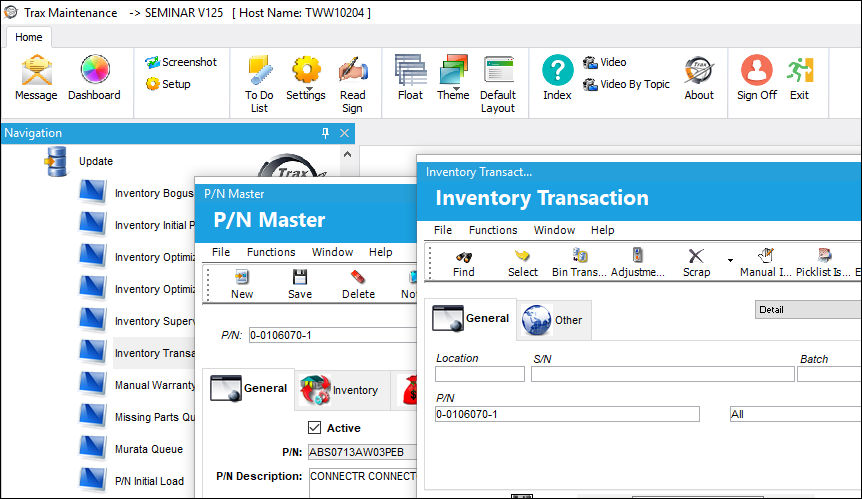The image size is (862, 499).
Task: Open Theme ribbon dropdown arrow
Action: point(456,88)
